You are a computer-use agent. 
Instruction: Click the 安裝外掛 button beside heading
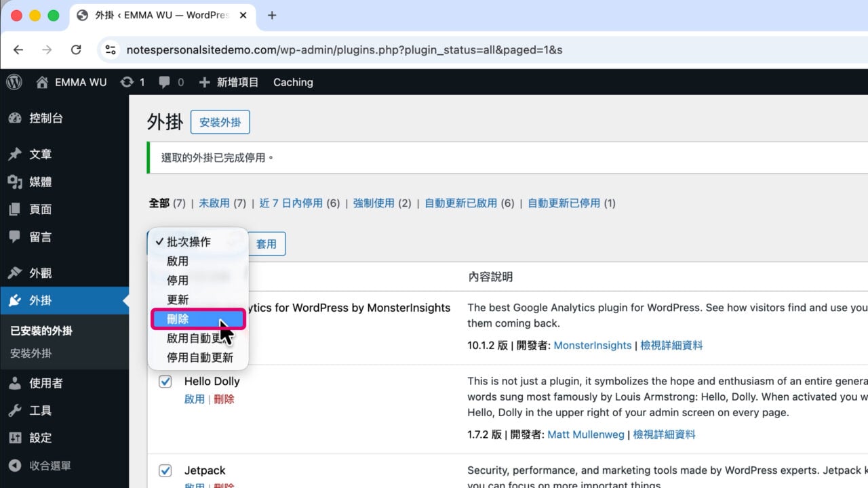point(220,123)
